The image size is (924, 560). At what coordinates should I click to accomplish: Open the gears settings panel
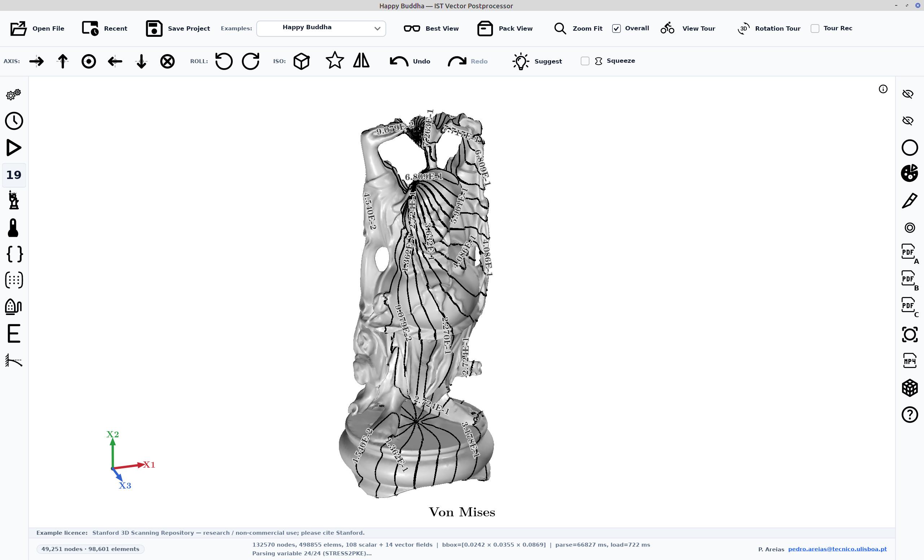click(14, 95)
